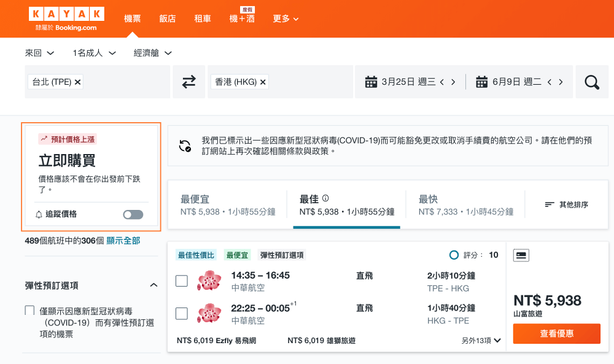Check the 14:35 – 16:45 outbound flight box
614x364 pixels.
point(182,281)
